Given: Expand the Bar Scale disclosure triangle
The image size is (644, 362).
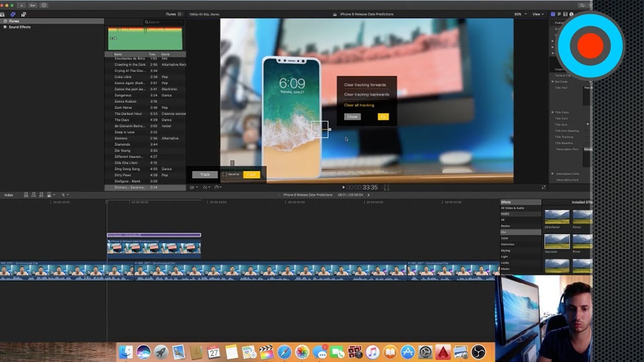Looking at the screenshot, I should (x=552, y=81).
